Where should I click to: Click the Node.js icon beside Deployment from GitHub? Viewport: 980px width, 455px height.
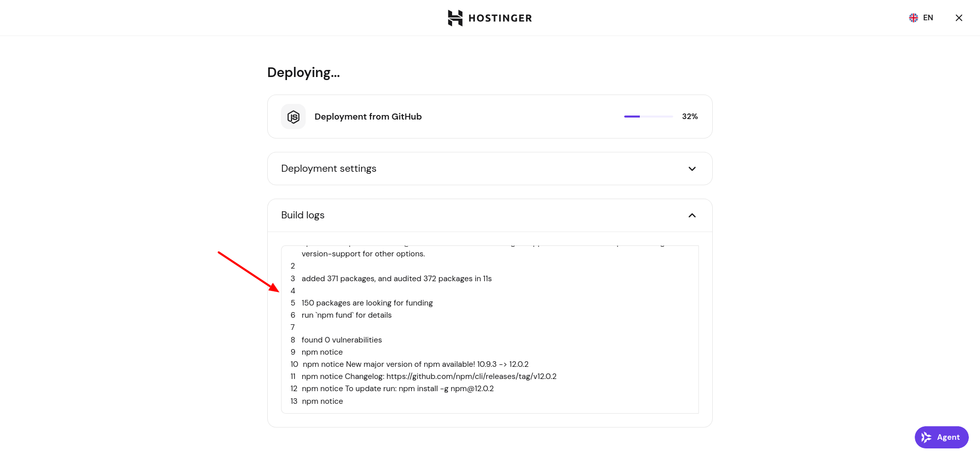[x=294, y=117]
